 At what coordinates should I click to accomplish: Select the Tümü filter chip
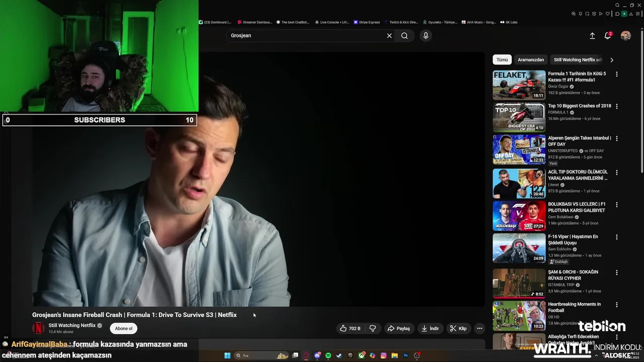pyautogui.click(x=502, y=60)
